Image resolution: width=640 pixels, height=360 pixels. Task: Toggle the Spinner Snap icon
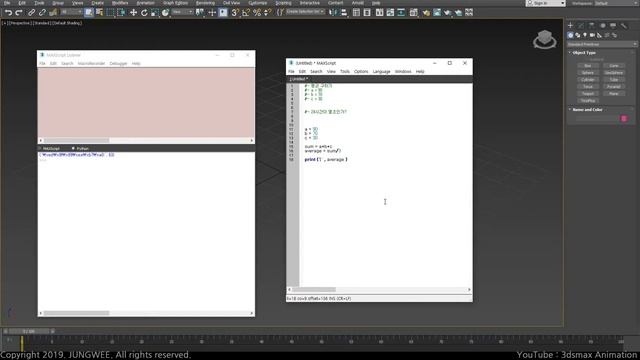click(267, 13)
